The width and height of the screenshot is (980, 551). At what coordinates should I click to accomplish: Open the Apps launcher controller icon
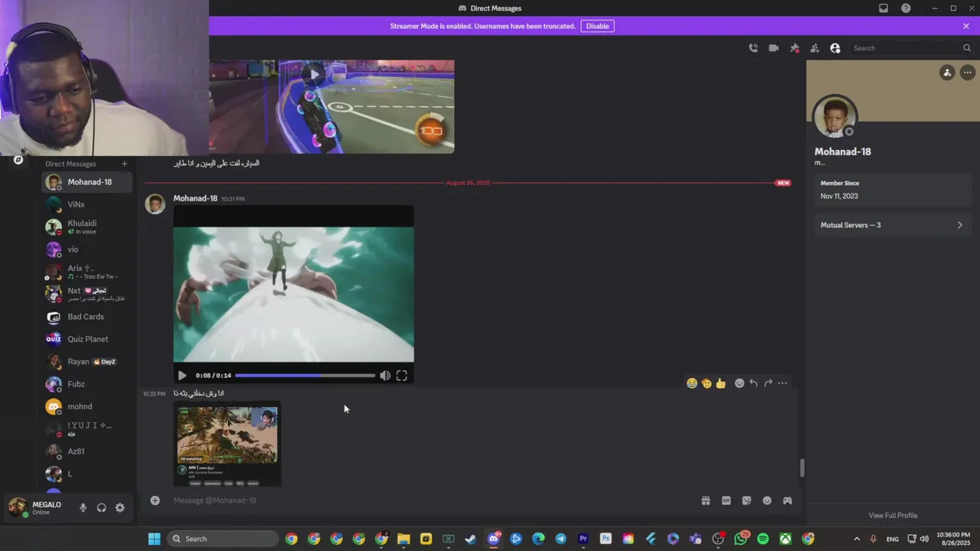click(x=787, y=500)
